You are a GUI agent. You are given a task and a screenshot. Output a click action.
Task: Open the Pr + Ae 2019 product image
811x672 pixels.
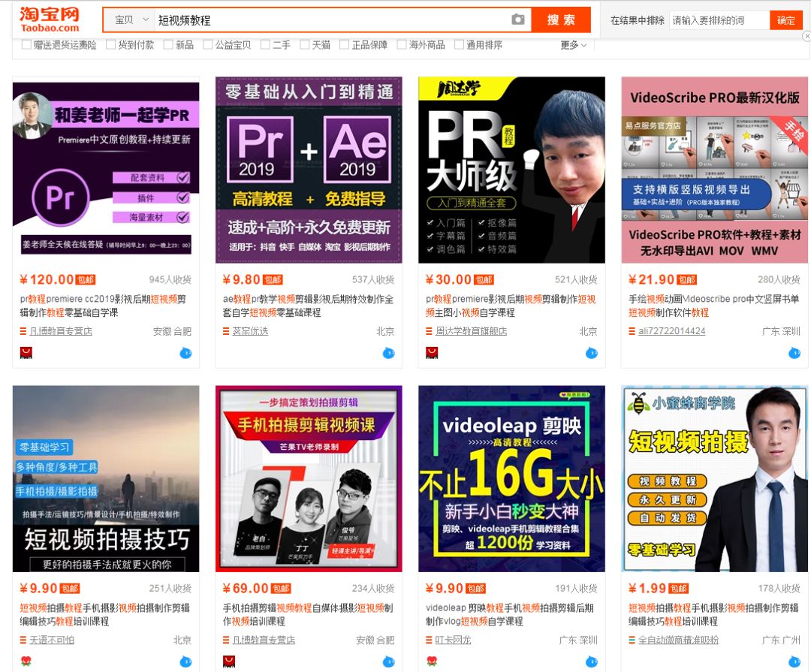point(309,170)
